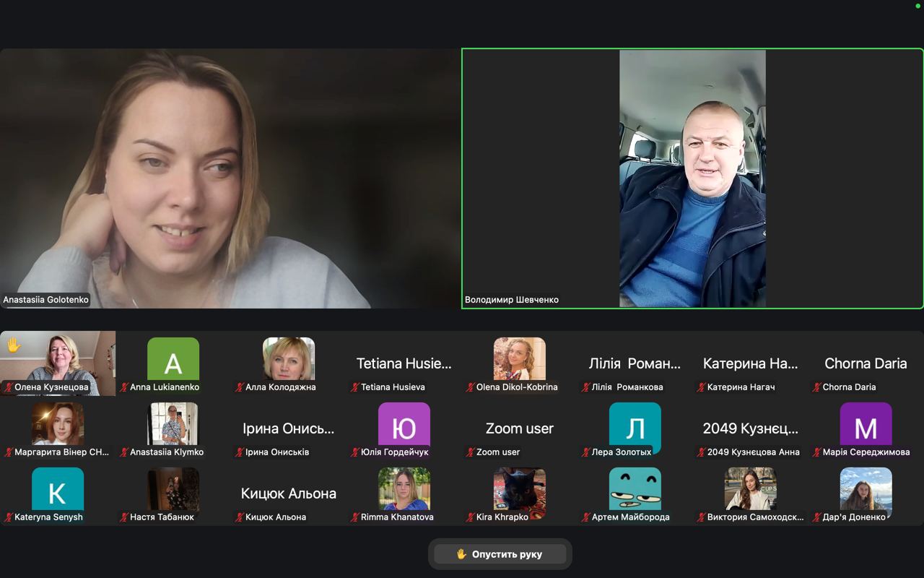Click Алла Колодяжна's profile photo
924x578 pixels.
point(289,358)
